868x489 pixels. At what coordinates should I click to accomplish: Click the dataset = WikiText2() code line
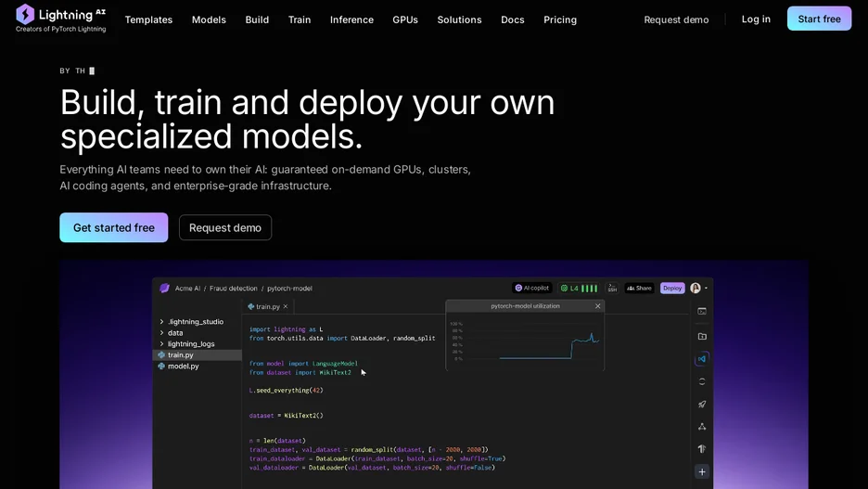(x=287, y=416)
